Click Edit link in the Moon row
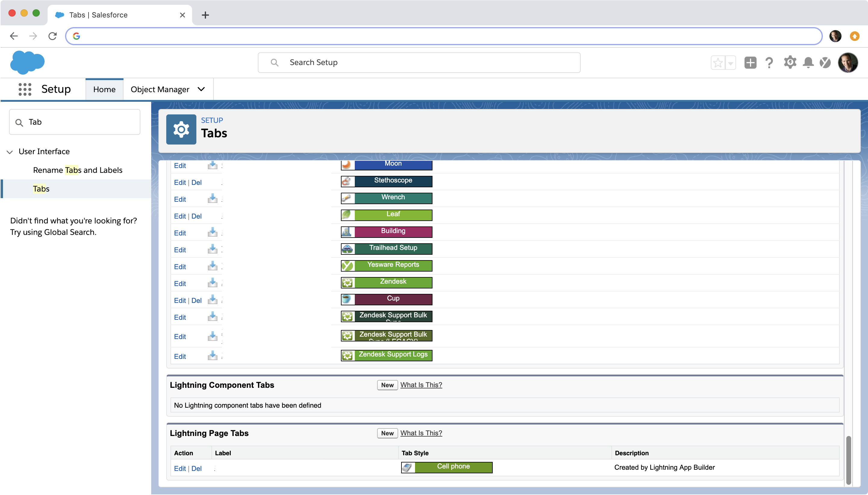The width and height of the screenshot is (868, 495). (x=180, y=166)
